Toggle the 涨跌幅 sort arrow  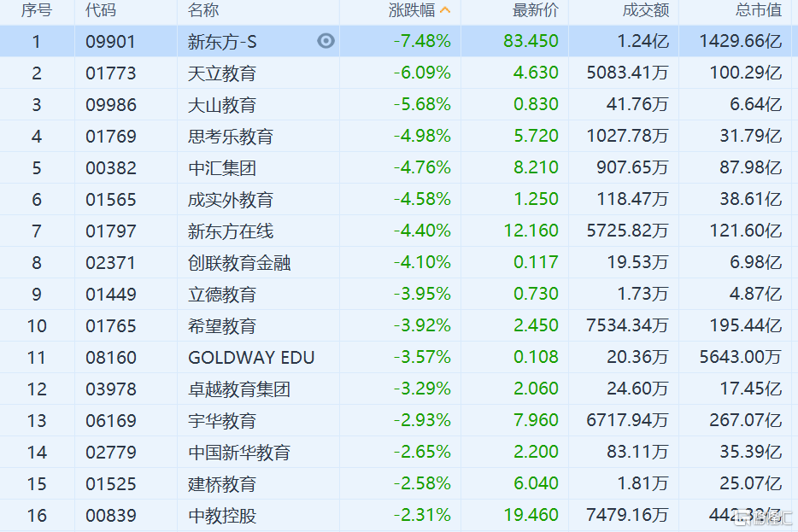coord(445,10)
